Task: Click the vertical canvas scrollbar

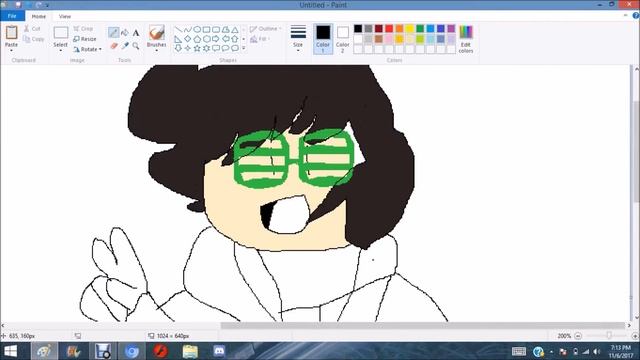Action: 636,151
